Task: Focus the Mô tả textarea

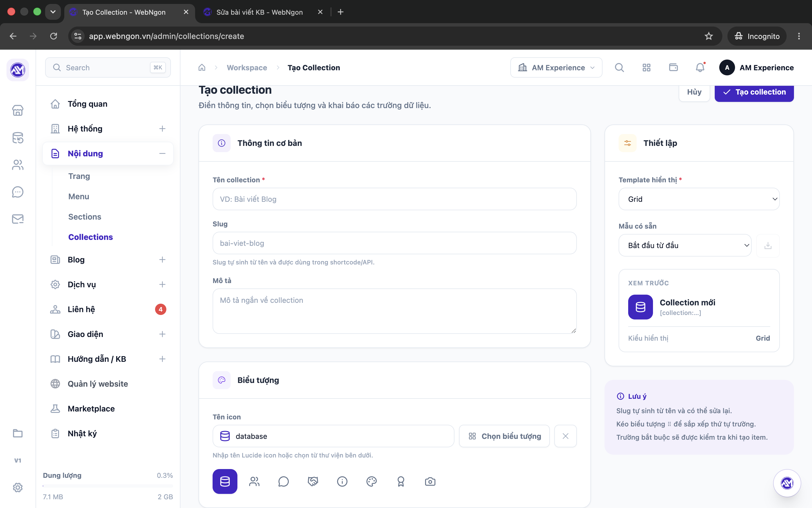Action: pyautogui.click(x=395, y=311)
